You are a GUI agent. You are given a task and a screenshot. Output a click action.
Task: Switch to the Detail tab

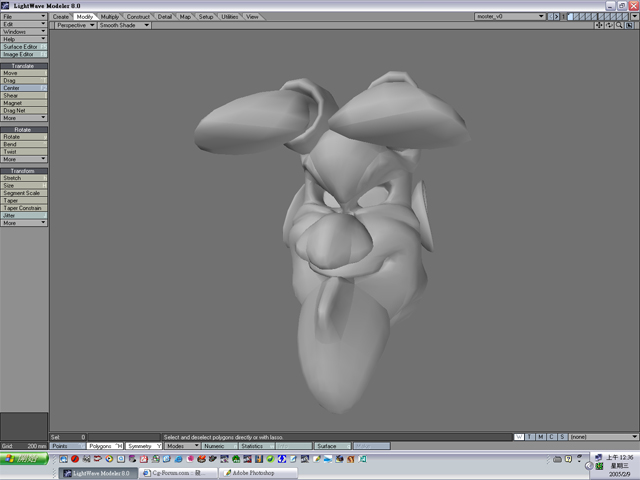[x=165, y=17]
